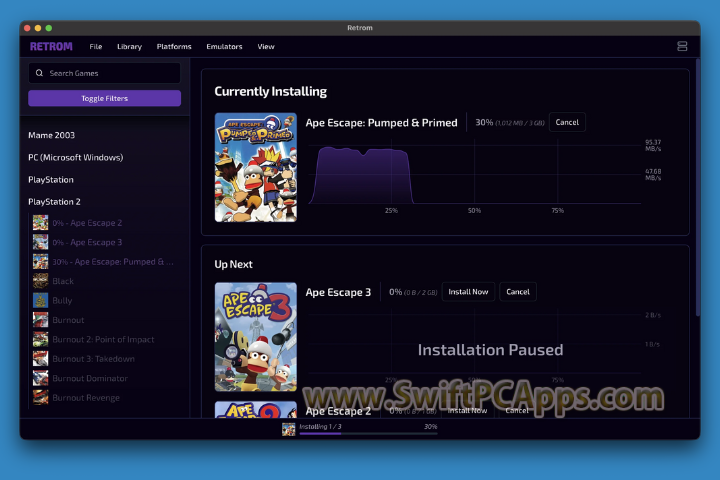Click the Ape Escape 2 cover in Up Next
720x480 pixels.
click(256, 410)
